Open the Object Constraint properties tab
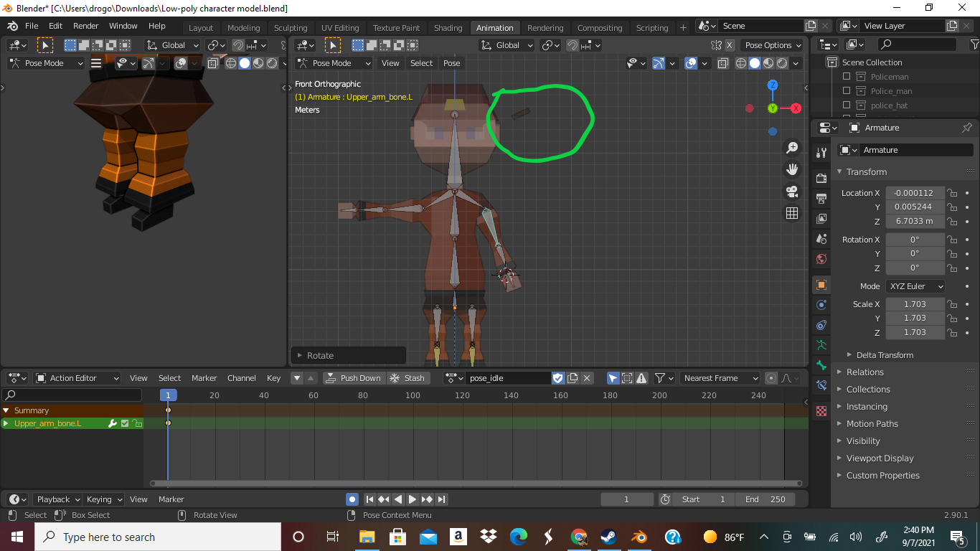Image resolution: width=980 pixels, height=551 pixels. click(x=821, y=325)
